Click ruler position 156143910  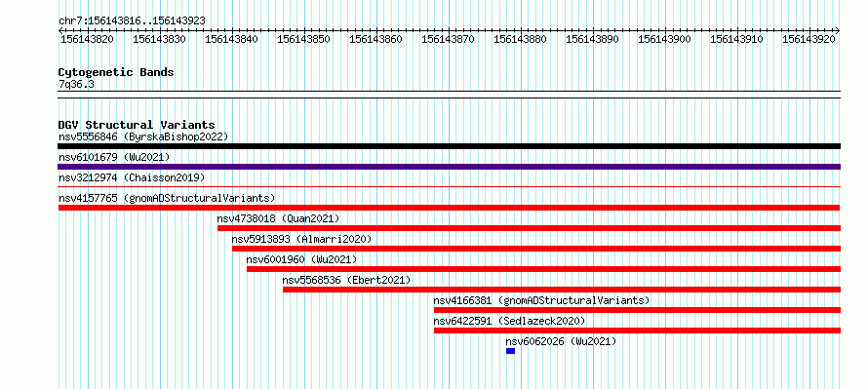pos(736,39)
